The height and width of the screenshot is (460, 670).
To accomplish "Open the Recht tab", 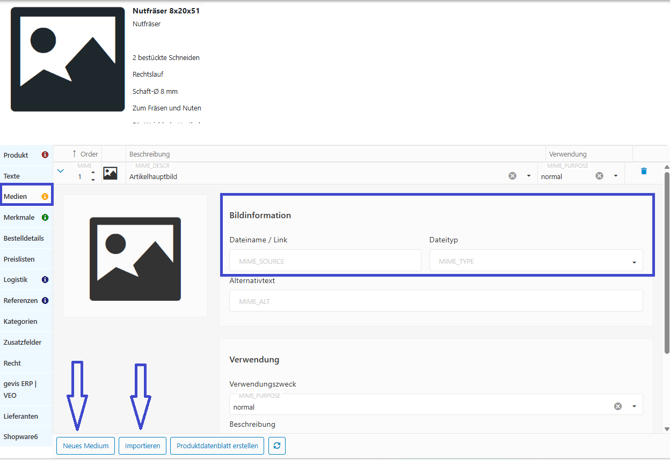I will (x=26, y=363).
